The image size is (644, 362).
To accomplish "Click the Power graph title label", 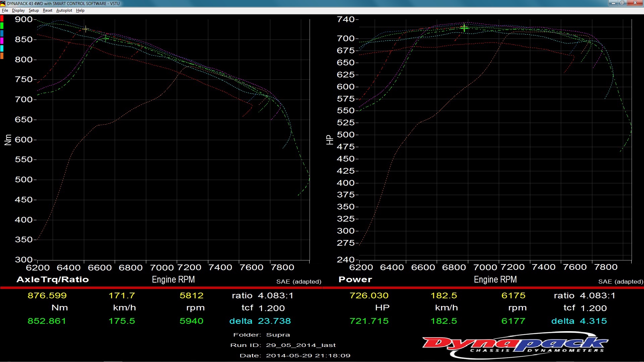I will point(355,280).
